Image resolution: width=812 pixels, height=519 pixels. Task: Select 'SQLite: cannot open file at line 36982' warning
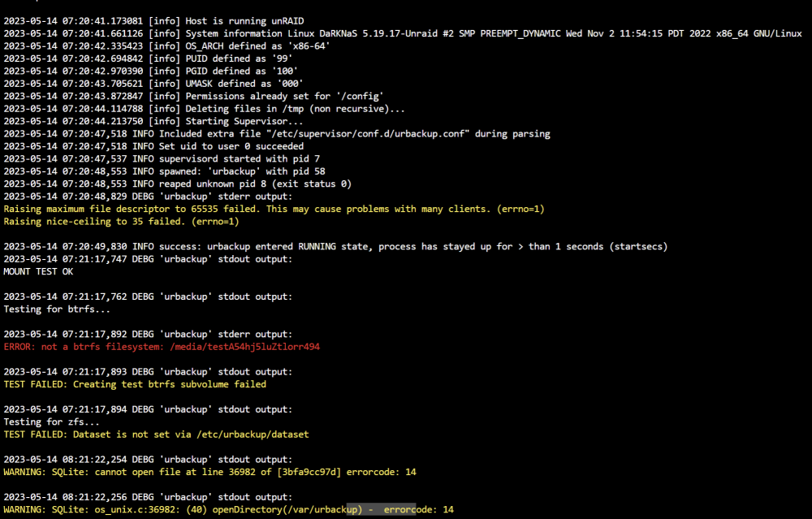[x=209, y=472]
